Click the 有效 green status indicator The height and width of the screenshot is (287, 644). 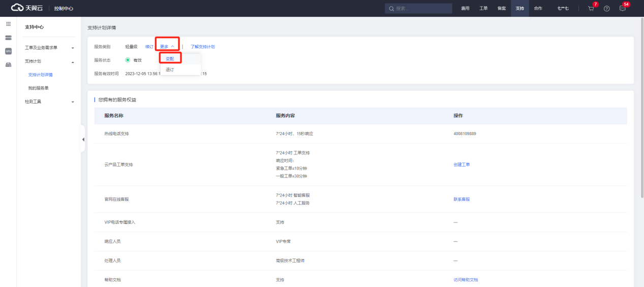coord(128,60)
